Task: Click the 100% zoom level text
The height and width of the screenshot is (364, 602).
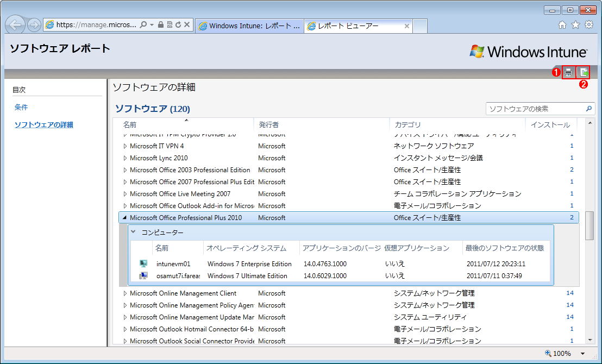Action: 562,354
